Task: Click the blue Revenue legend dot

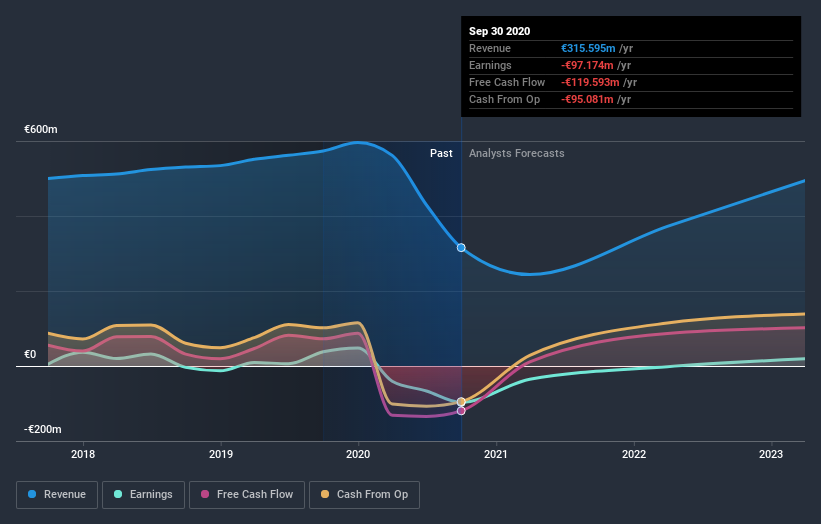Action: click(32, 494)
